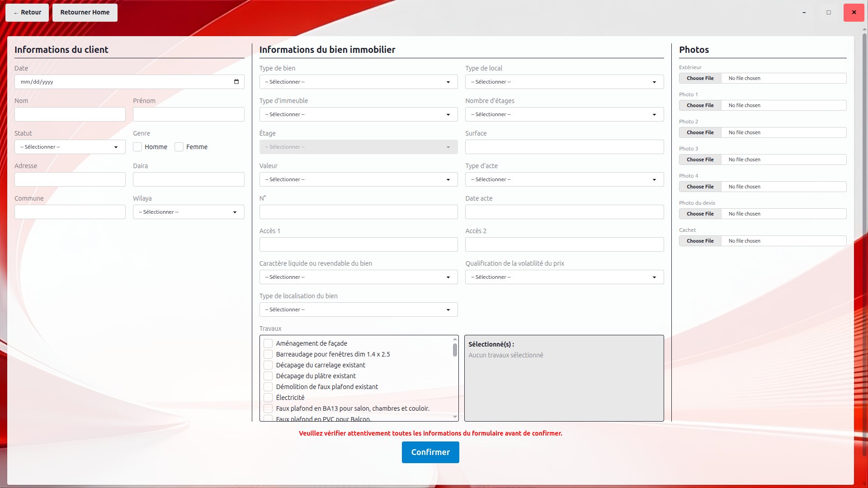Open the Nombre d'étages dropdown
Viewport: 868px width, 488px height.
[x=565, y=114]
